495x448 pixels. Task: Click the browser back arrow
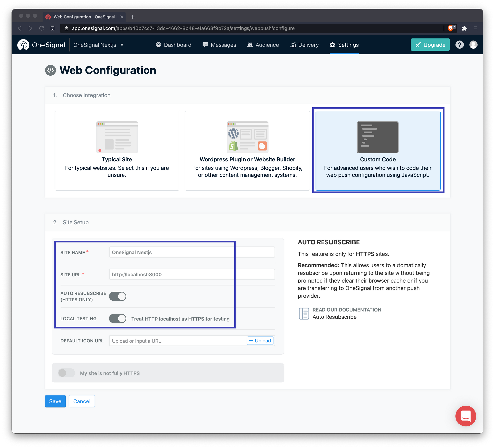click(x=20, y=28)
